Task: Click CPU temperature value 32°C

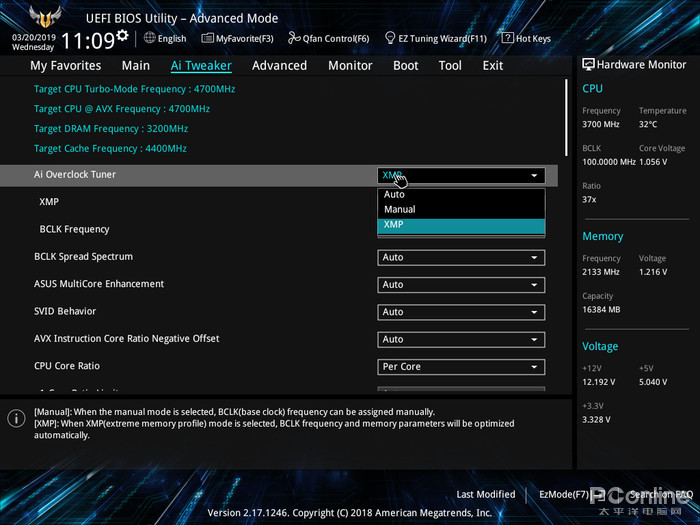Action: (648, 124)
